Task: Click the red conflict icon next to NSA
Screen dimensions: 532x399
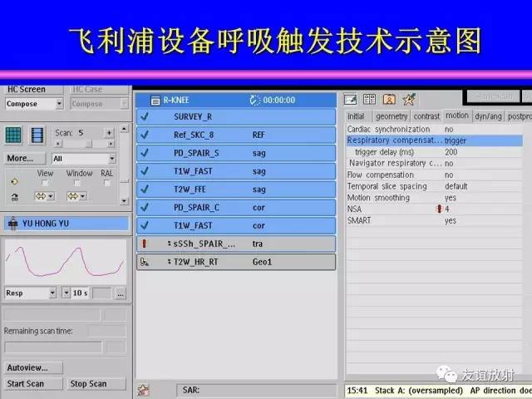Action: (x=440, y=209)
